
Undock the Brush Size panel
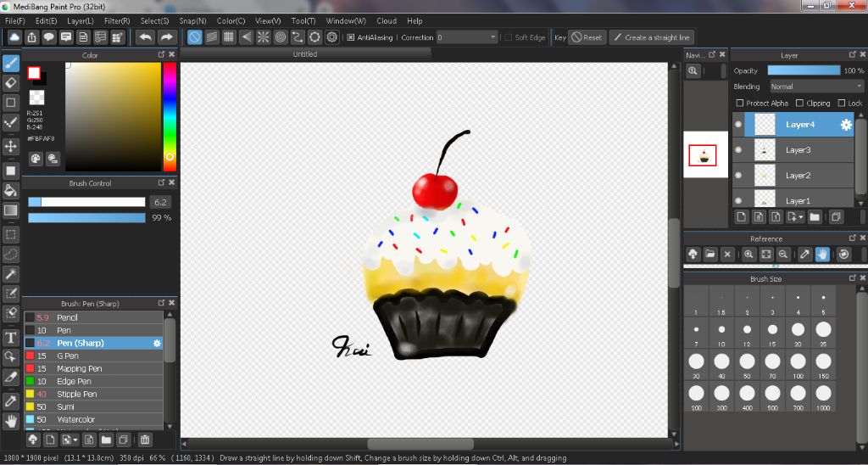(x=852, y=278)
